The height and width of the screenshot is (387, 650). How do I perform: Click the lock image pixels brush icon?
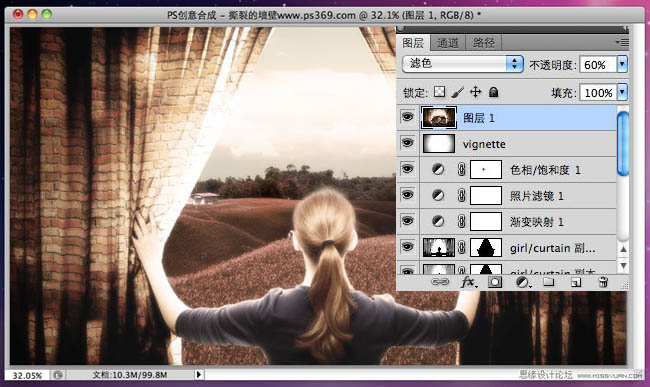pyautogui.click(x=457, y=92)
